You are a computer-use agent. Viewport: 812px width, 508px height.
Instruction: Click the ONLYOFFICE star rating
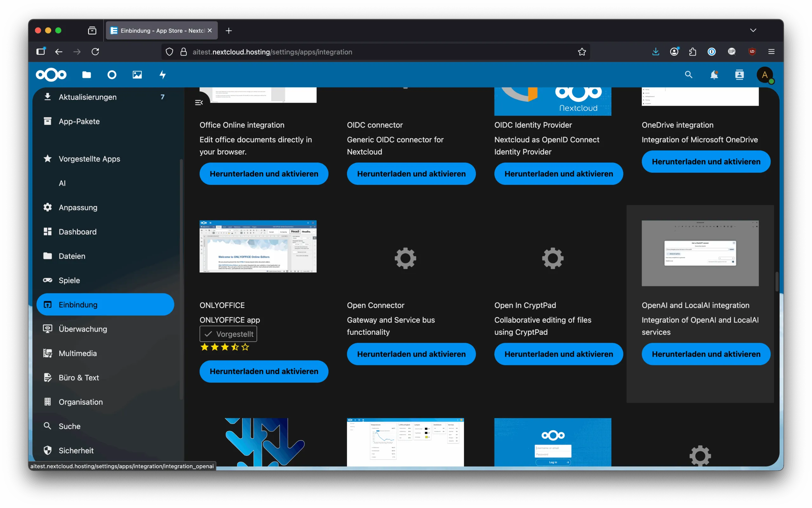pos(225,347)
